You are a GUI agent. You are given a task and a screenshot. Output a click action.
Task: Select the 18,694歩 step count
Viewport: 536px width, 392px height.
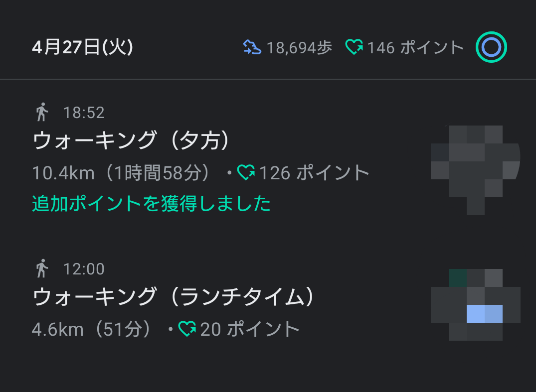[298, 47]
